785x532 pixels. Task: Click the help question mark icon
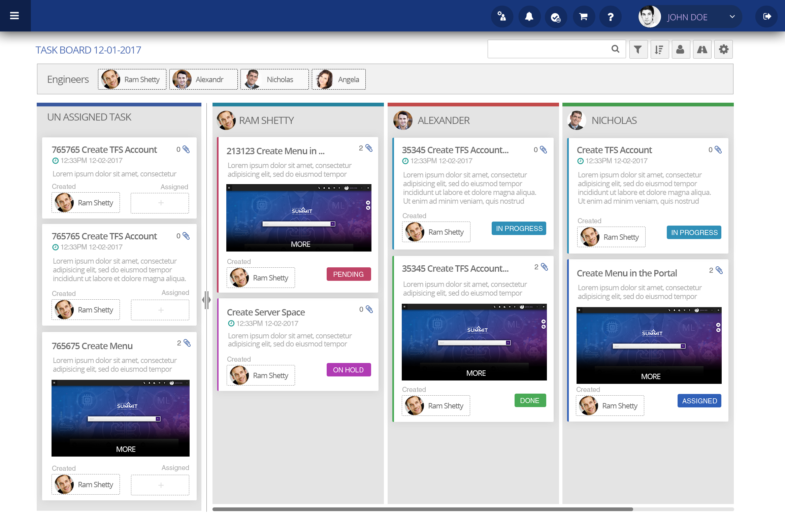pyautogui.click(x=610, y=16)
